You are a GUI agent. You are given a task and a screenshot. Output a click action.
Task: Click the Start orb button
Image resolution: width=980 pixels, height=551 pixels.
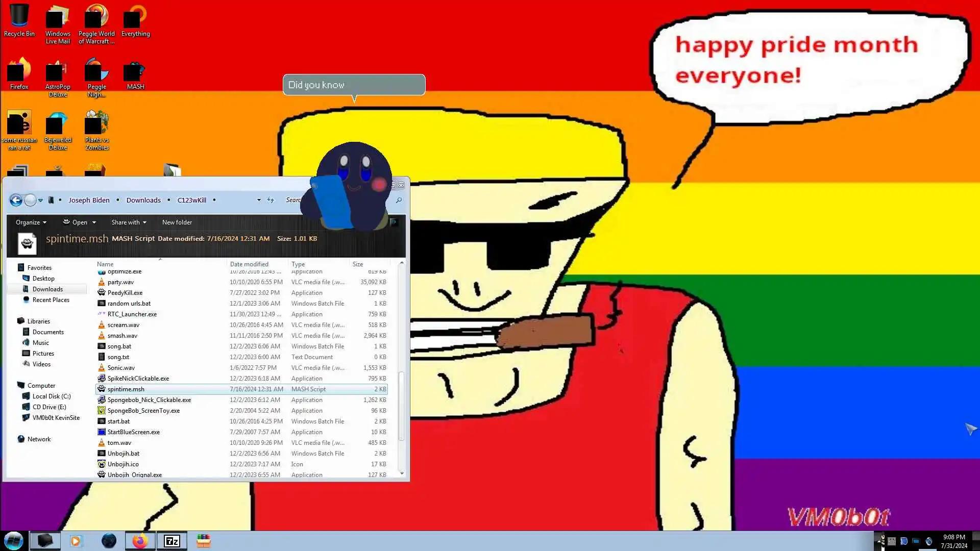pos(14,541)
